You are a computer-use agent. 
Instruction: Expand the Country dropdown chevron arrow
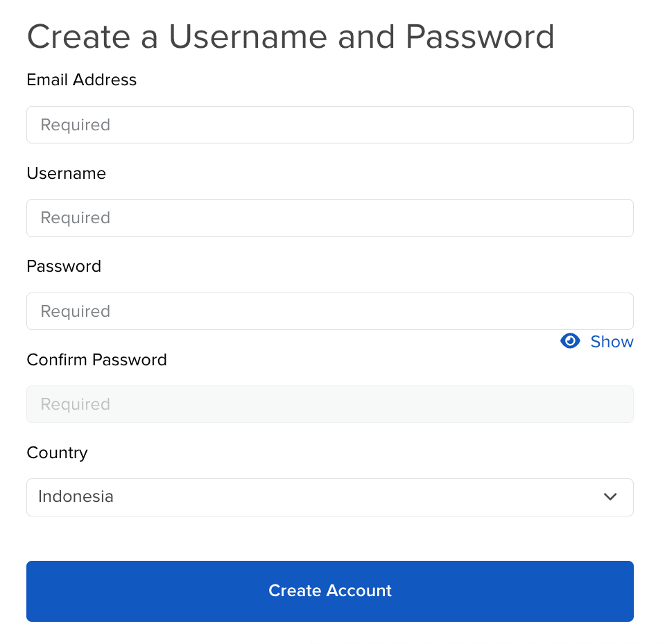pyautogui.click(x=610, y=497)
